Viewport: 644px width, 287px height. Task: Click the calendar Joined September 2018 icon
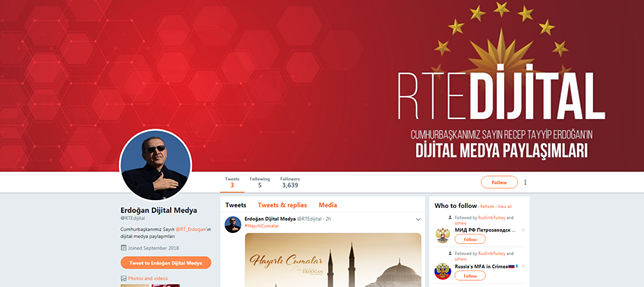[x=123, y=248]
